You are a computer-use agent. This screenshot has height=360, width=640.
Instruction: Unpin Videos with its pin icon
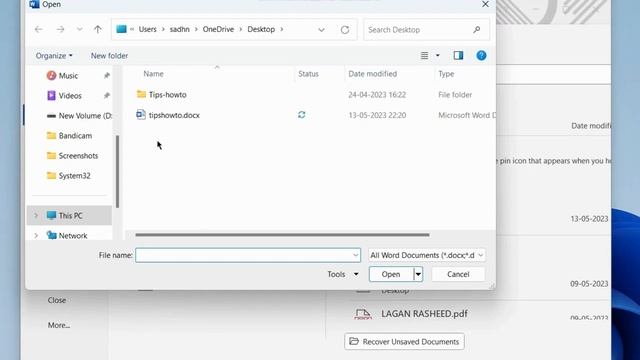[107, 96]
